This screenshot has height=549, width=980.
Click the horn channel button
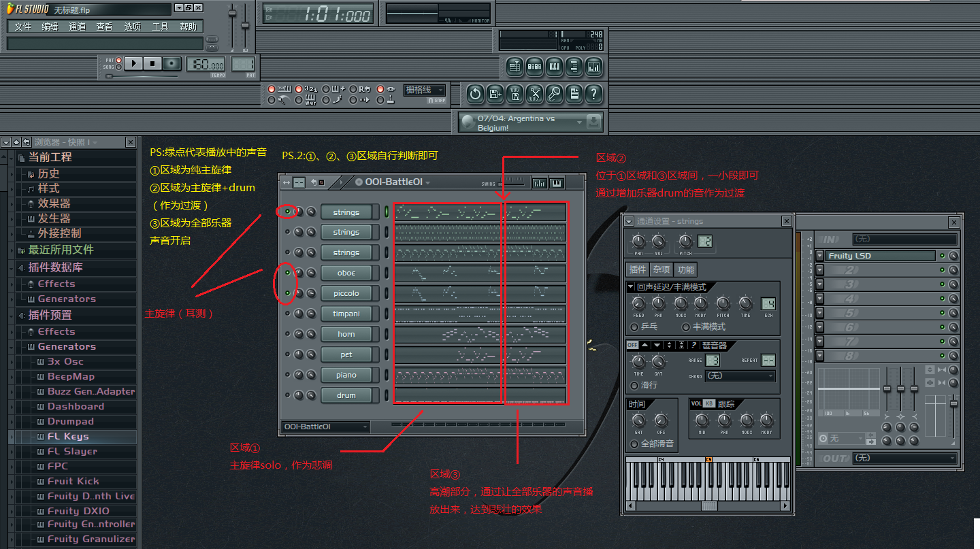pyautogui.click(x=346, y=334)
